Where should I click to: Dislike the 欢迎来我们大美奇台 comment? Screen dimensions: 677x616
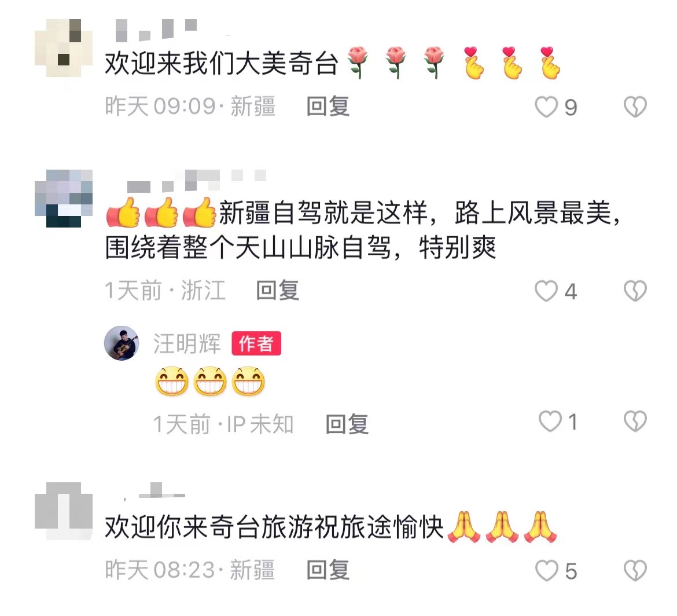[635, 107]
